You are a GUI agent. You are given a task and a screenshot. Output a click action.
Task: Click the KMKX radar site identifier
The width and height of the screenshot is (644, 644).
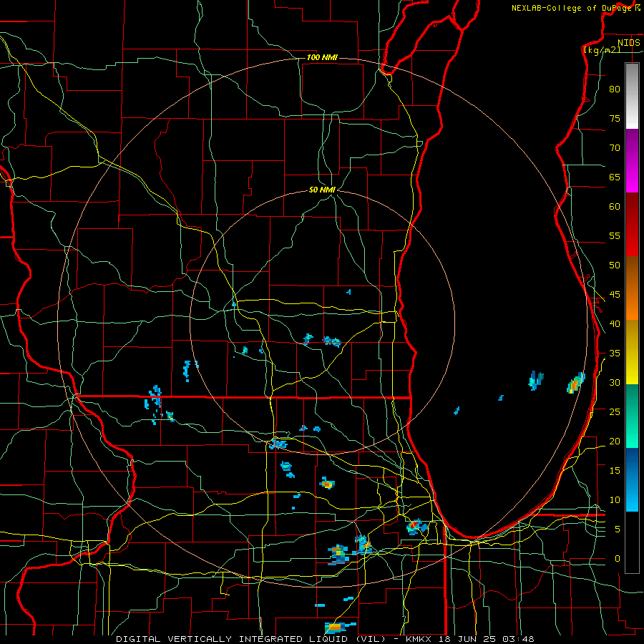click(420, 639)
